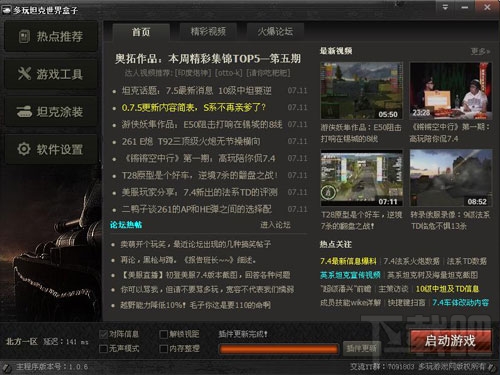Image resolution: width=500 pixels, height=375 pixels.
Task: Enable the 解锁视距 checkbox
Action: tap(163, 334)
